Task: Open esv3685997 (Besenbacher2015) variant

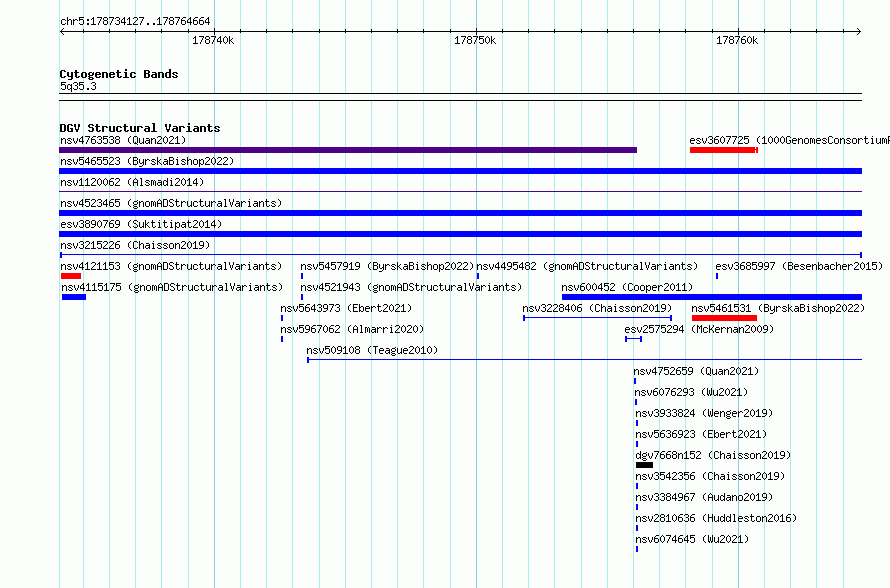Action: coord(799,266)
